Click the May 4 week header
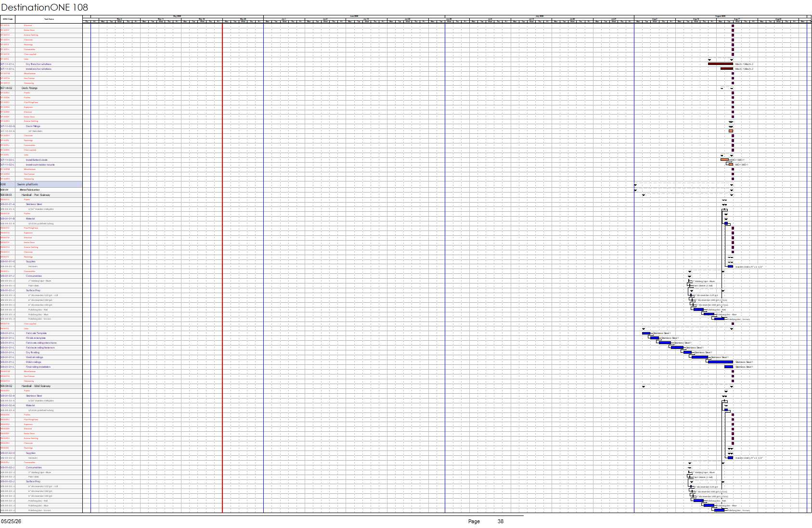The width and height of the screenshot is (812, 528). pyautogui.click(x=119, y=19)
